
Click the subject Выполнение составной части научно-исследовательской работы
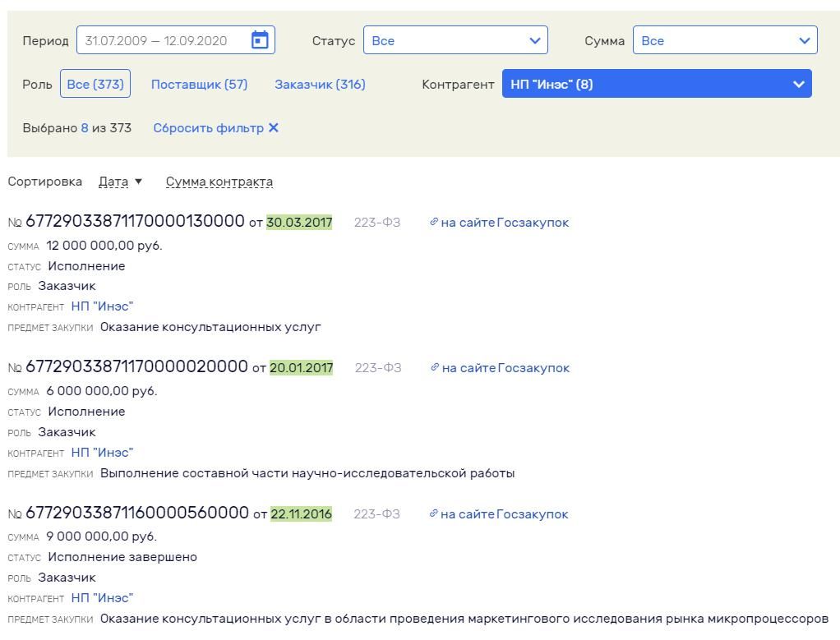click(x=307, y=473)
